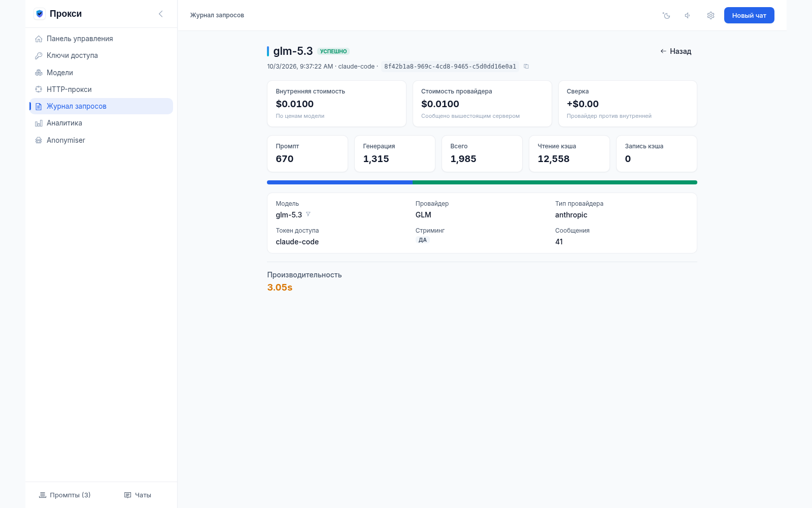
Task: Go to Модели section
Action: coord(101,73)
